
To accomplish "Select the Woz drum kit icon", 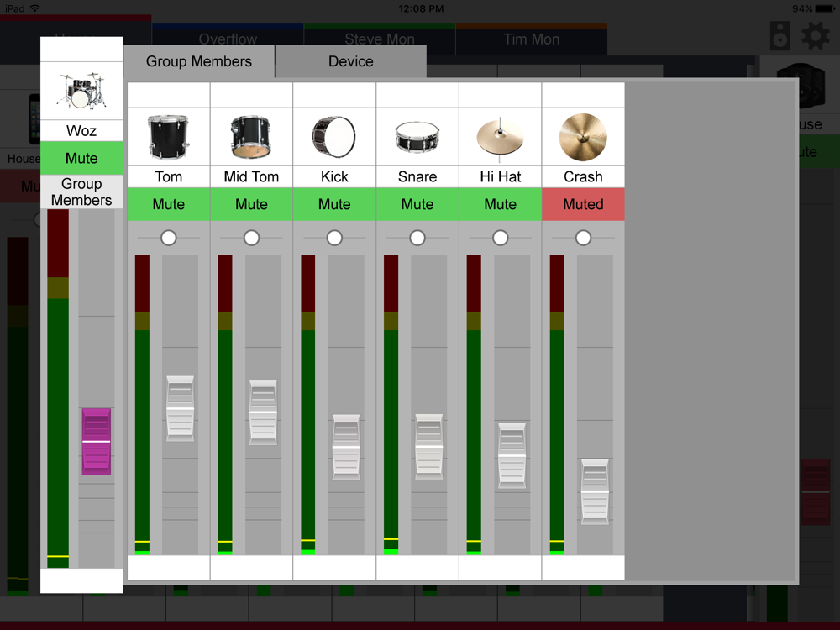I will pos(81,91).
